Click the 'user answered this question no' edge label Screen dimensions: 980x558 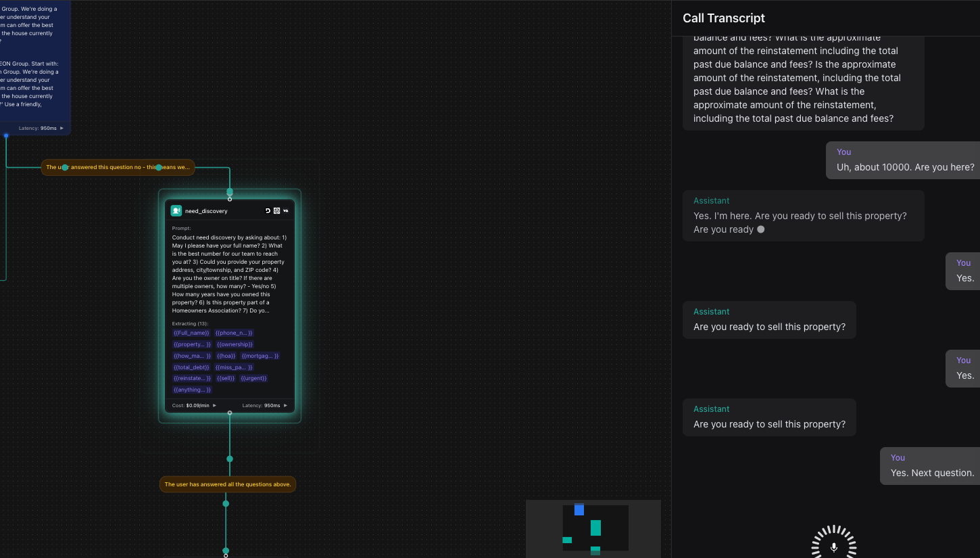[118, 167]
